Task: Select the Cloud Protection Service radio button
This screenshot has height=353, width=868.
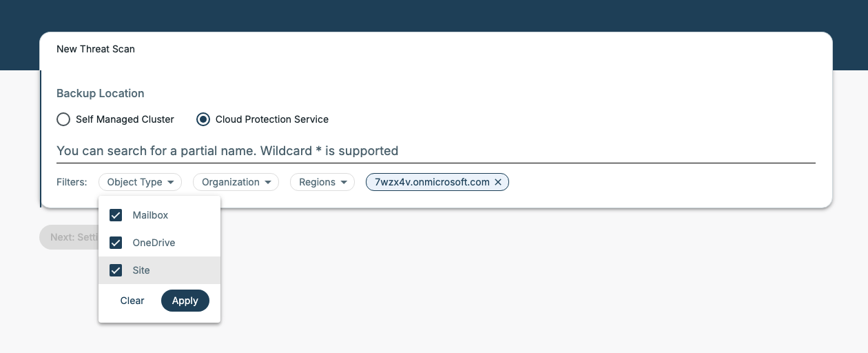Action: (x=203, y=119)
